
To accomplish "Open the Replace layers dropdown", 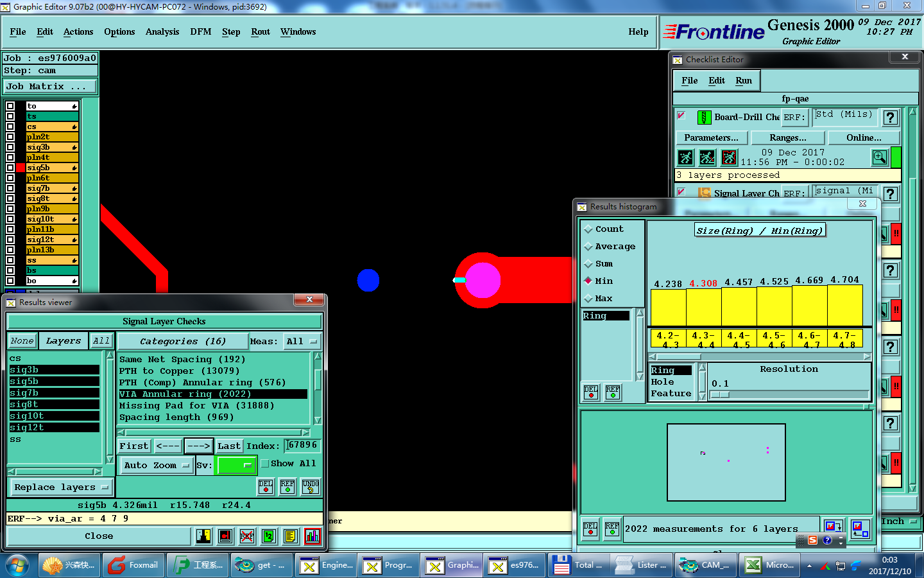I will pos(61,487).
